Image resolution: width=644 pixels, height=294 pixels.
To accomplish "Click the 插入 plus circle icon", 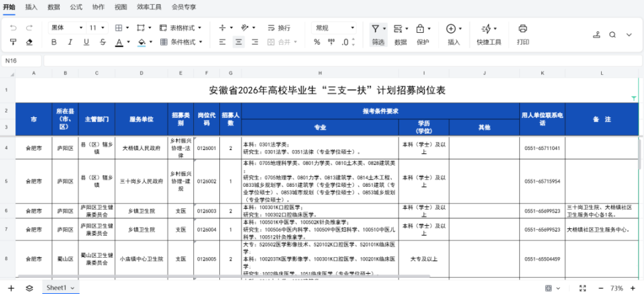I will coord(451,28).
